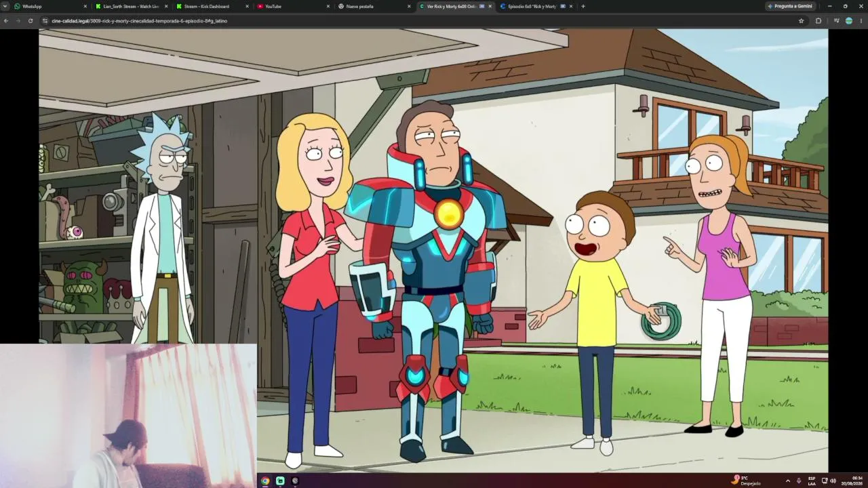This screenshot has width=868, height=488.
Task: Switch to the WhatsApp tab
Action: point(50,6)
